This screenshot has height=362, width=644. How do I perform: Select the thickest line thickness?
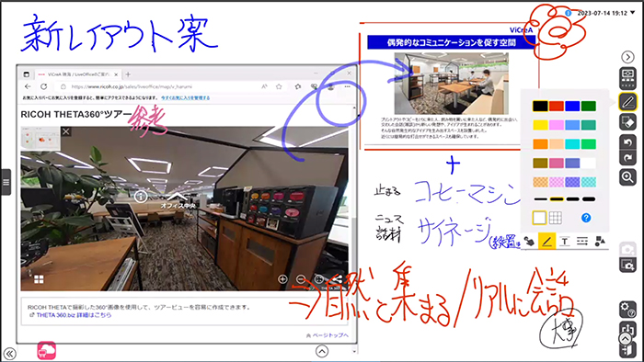[x=589, y=199]
